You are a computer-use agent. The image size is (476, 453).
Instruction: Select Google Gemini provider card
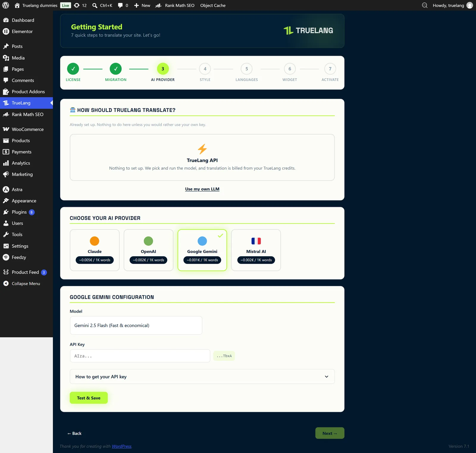(202, 250)
